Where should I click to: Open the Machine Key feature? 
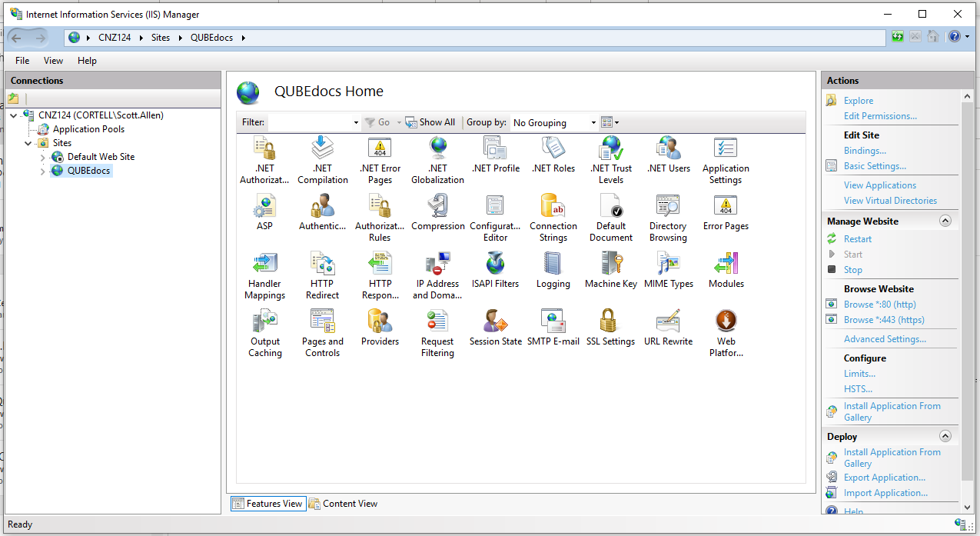[611, 270]
